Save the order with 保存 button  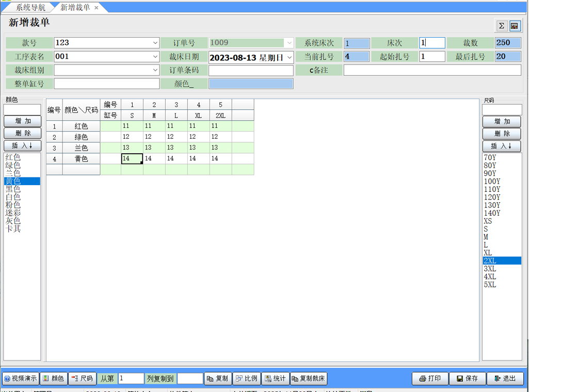[x=467, y=379]
